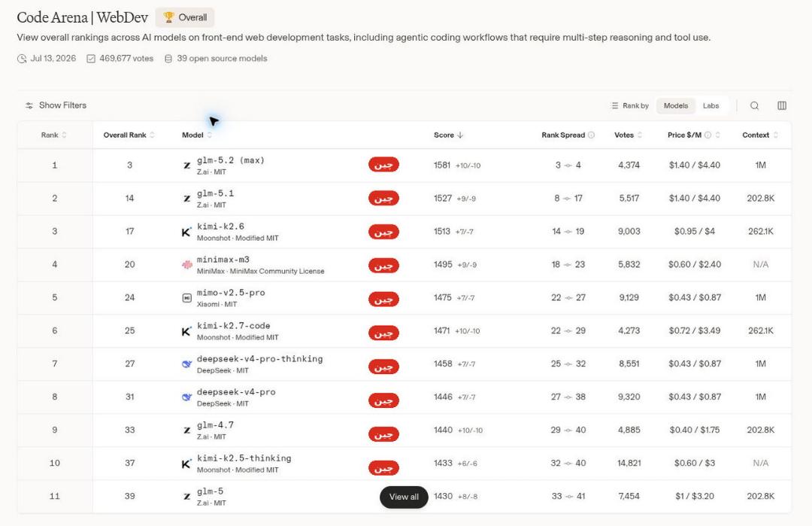812x526 pixels.
Task: Sort by the Rank column
Action: coord(54,135)
